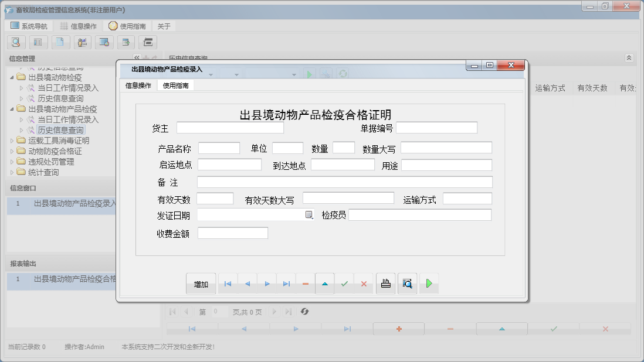Click the edit record up-triangle icon in dialog
This screenshot has height=362, width=644.
click(325, 284)
